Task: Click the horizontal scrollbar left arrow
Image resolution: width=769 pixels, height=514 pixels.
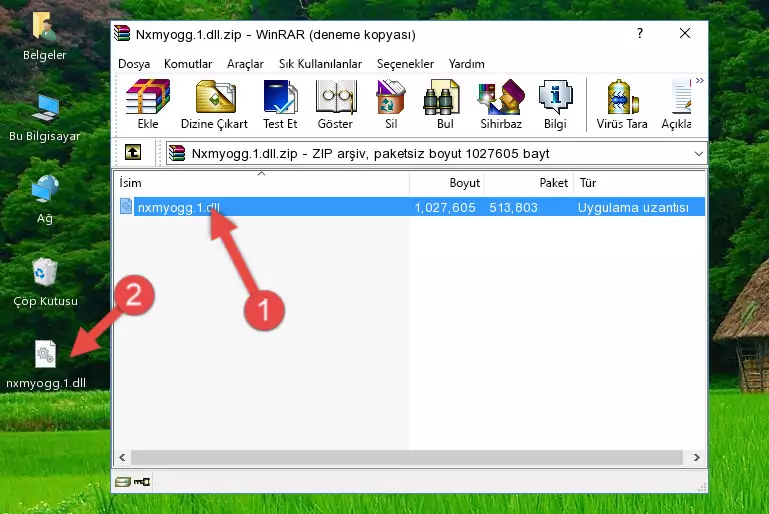Action: pyautogui.click(x=123, y=458)
